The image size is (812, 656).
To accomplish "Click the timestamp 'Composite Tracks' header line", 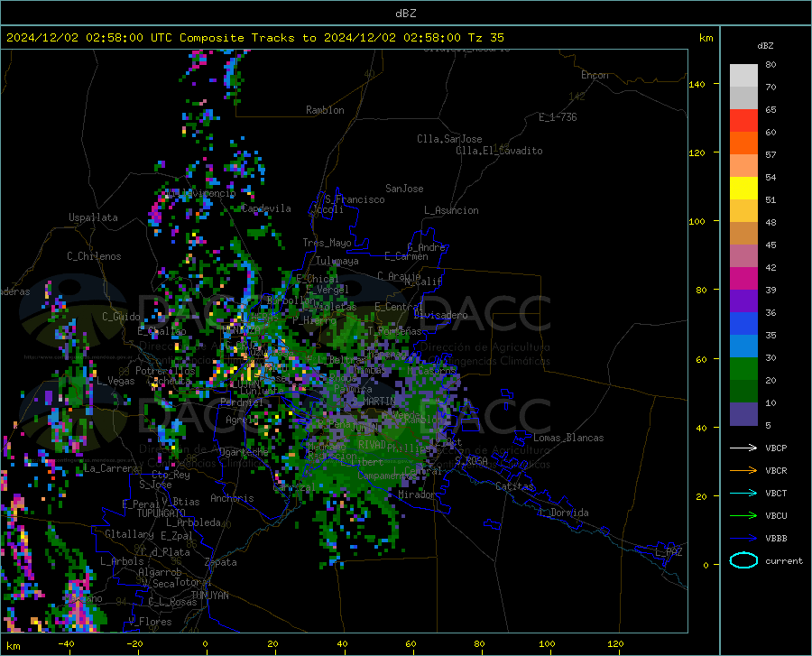I will pos(255,38).
